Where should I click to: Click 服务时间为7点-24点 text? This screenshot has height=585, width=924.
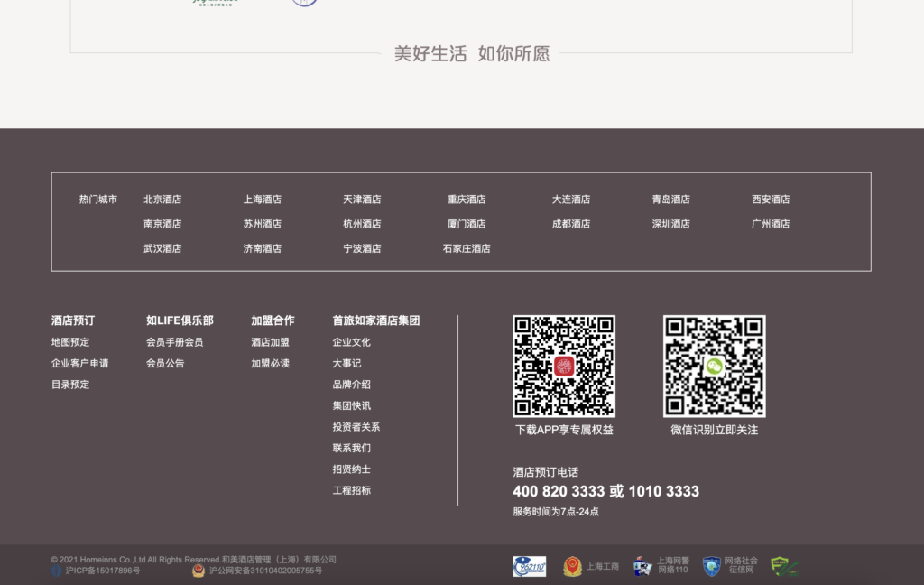click(x=556, y=512)
